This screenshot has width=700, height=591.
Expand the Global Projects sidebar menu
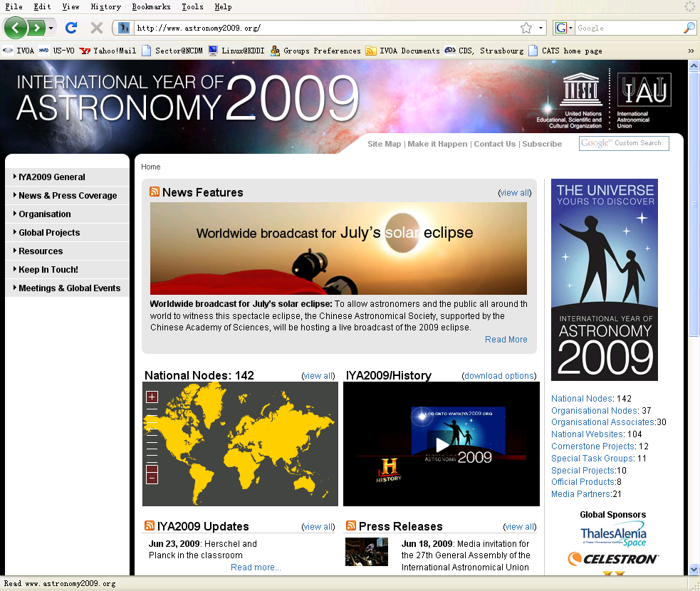[x=49, y=233]
